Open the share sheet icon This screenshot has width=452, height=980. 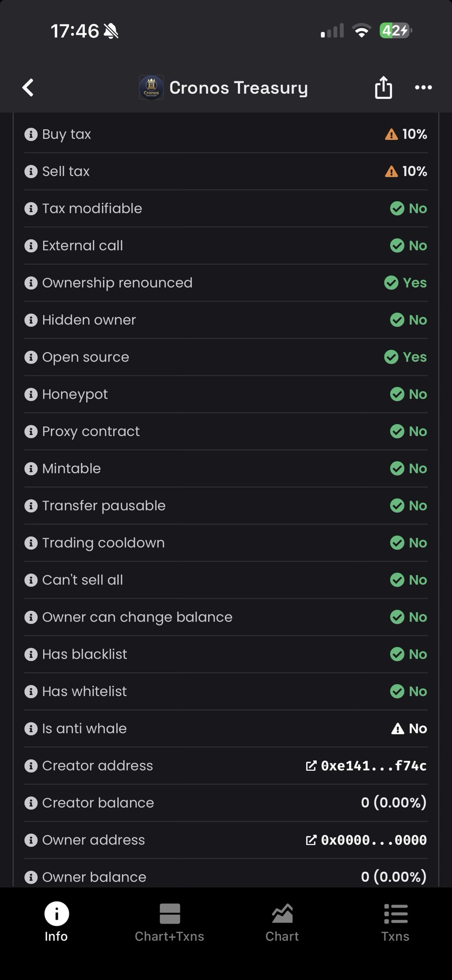click(383, 88)
